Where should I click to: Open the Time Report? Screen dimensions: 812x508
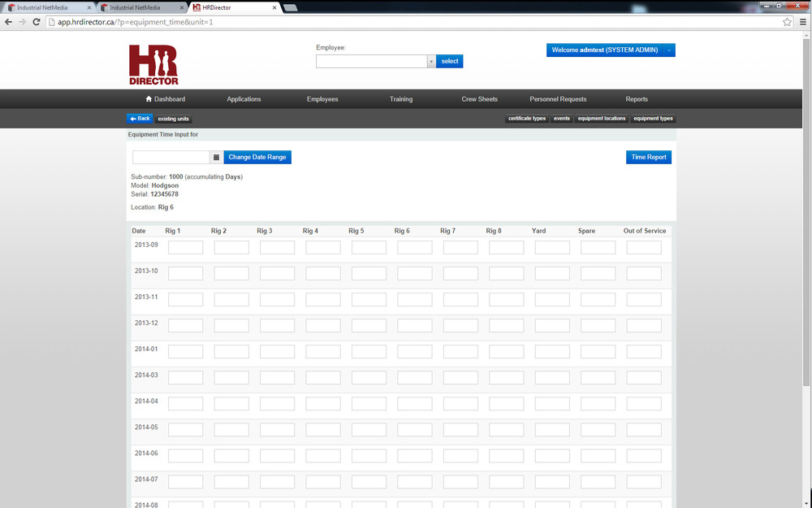point(649,157)
